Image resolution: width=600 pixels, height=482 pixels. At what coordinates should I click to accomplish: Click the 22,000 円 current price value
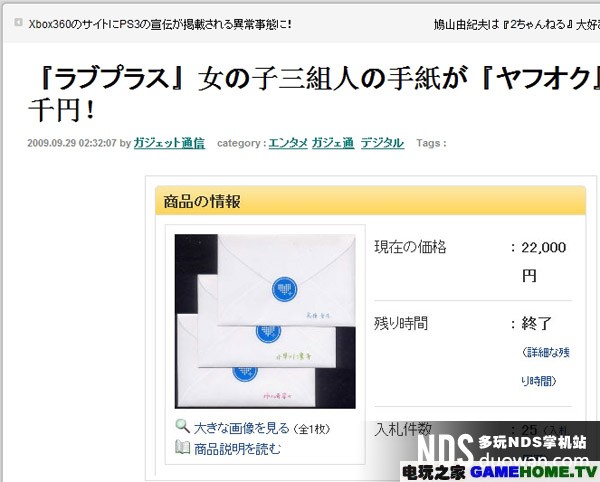(x=543, y=261)
